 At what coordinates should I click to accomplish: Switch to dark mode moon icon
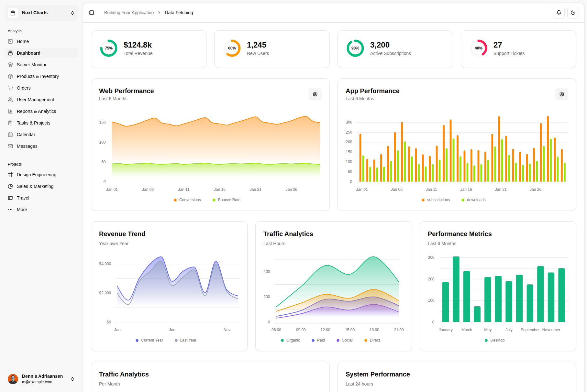(573, 13)
